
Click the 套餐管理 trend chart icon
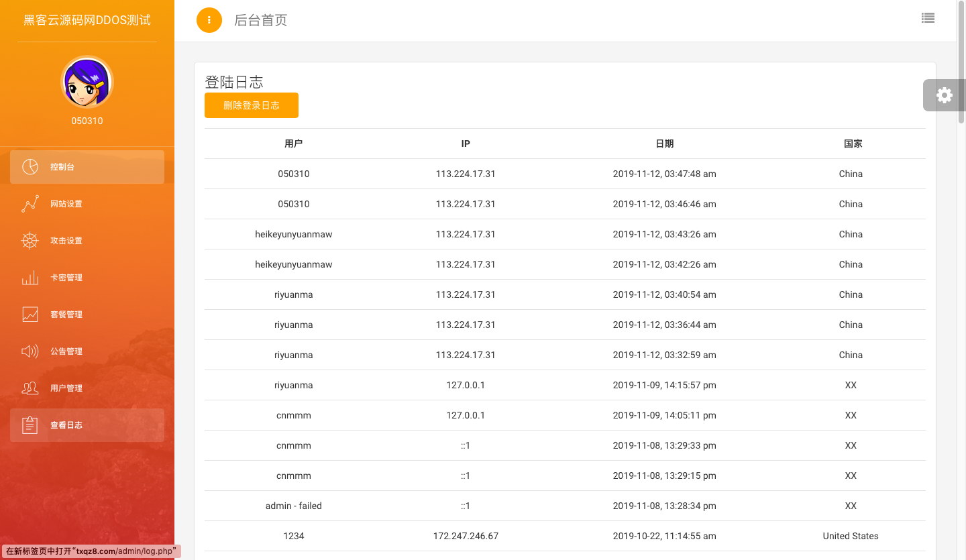click(x=30, y=315)
